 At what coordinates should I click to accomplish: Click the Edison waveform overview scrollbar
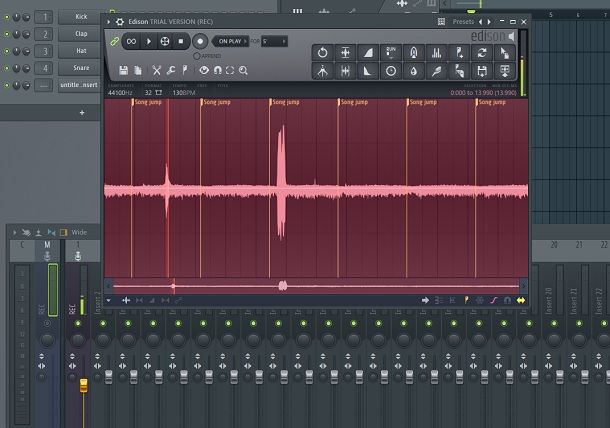click(316, 286)
